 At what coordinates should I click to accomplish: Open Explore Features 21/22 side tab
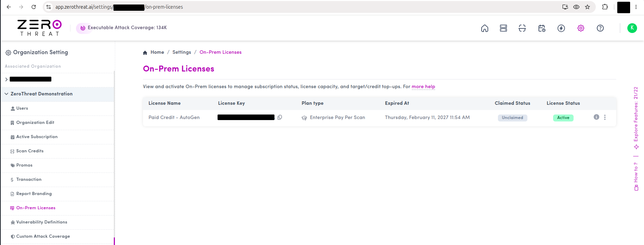coord(636,118)
